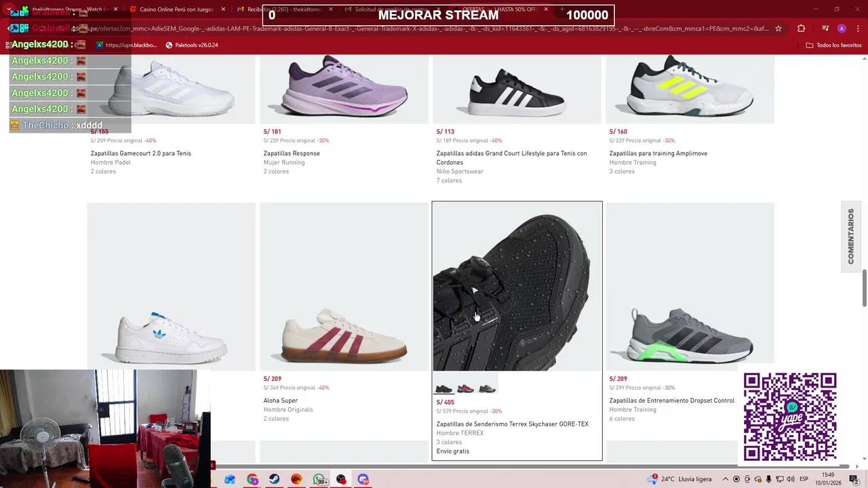The image size is (868, 488).
Task: Show hidden system tray icons
Action: [725, 479]
